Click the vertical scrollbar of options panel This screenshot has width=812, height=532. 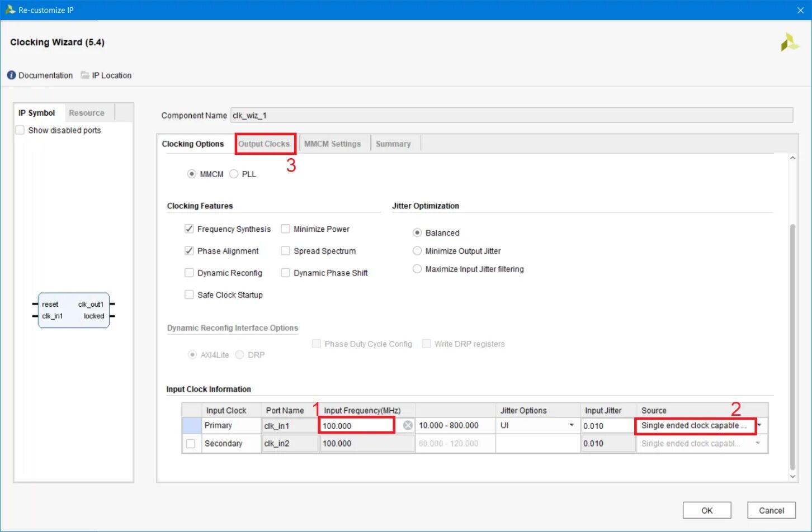(x=792, y=346)
